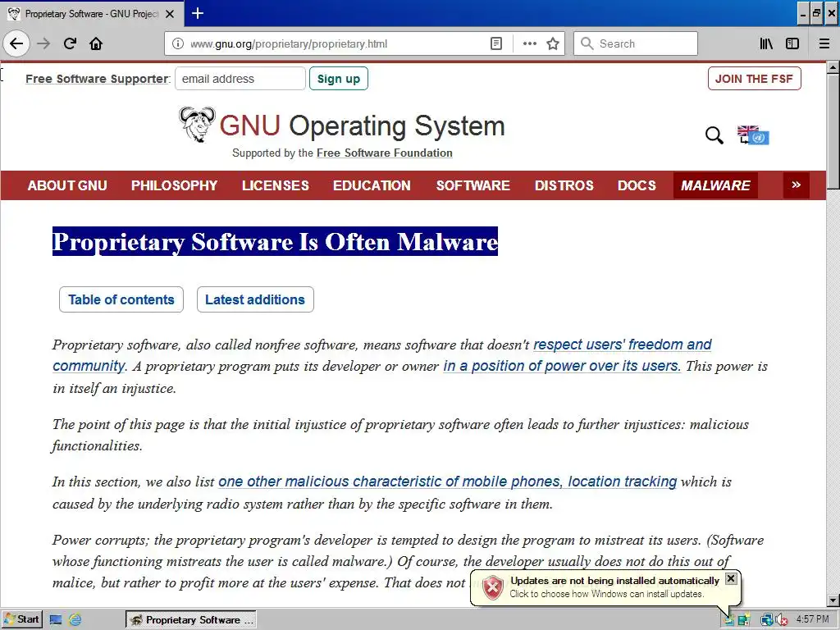Open the browser home page
The width and height of the screenshot is (840, 630).
96,43
